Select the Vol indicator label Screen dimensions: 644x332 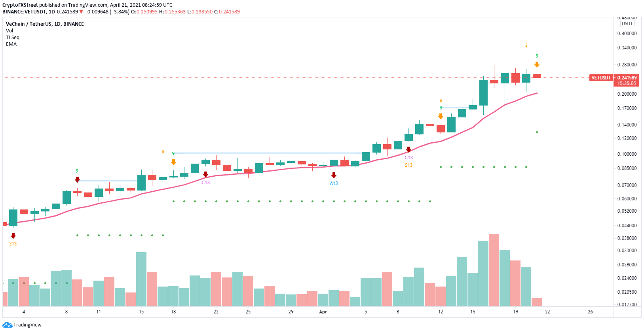(x=9, y=31)
